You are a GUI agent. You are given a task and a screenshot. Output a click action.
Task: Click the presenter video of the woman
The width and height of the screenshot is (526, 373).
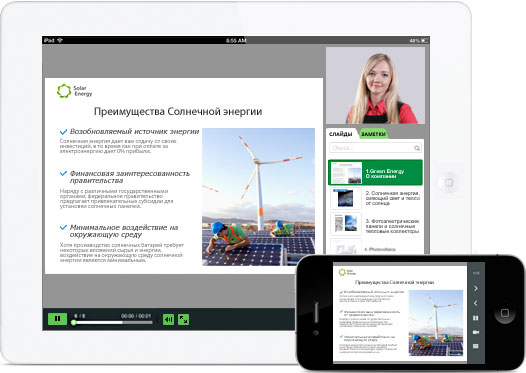pyautogui.click(x=375, y=86)
